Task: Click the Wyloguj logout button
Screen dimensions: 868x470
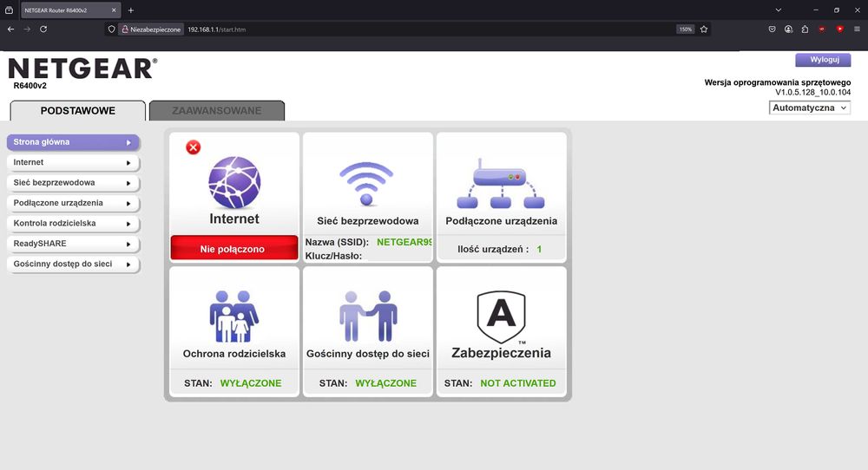Action: (x=823, y=60)
